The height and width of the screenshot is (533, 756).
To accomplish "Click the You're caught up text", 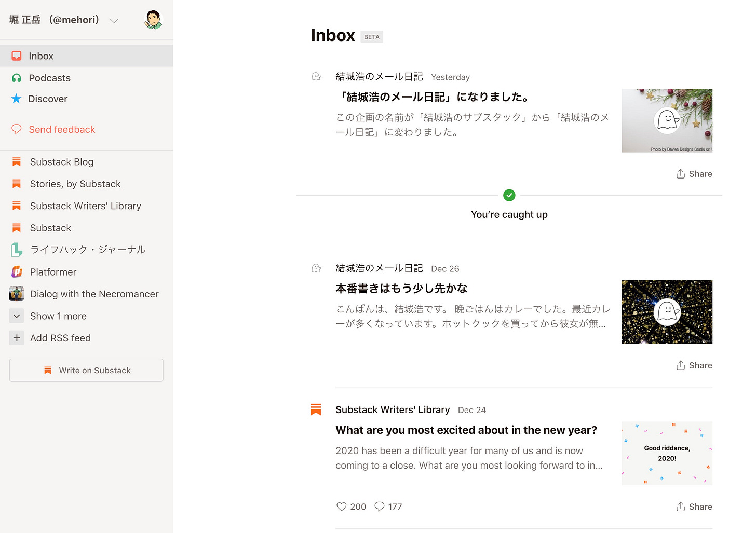I will 509,214.
